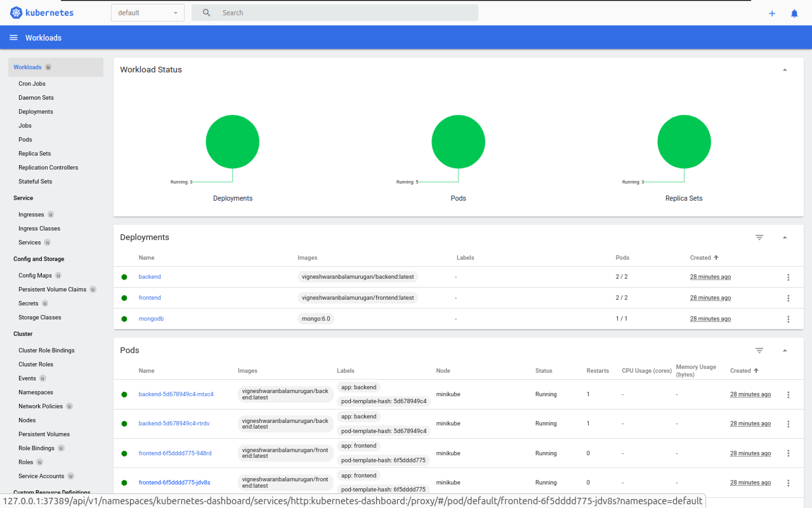Open actions menu for backend-5d678949c4-rtrdv pod
This screenshot has width=812, height=508.
[788, 424]
